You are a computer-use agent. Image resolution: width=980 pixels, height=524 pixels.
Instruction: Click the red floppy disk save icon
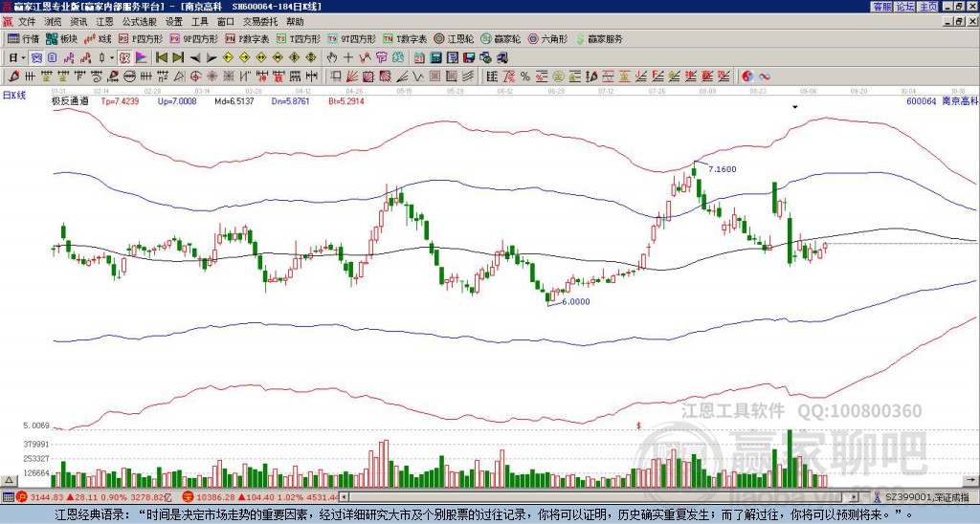[x=469, y=58]
